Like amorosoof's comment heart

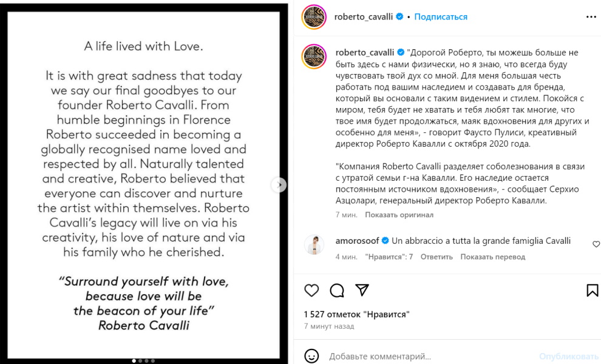596,244
